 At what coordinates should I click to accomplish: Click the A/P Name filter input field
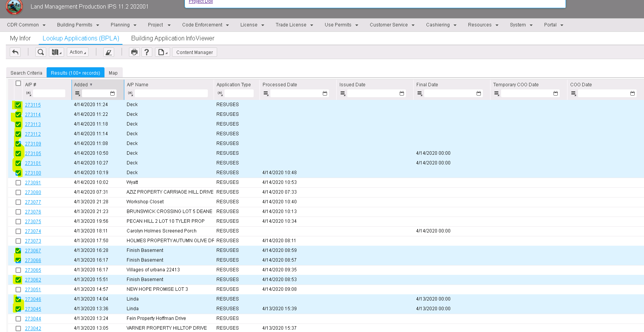[171, 93]
